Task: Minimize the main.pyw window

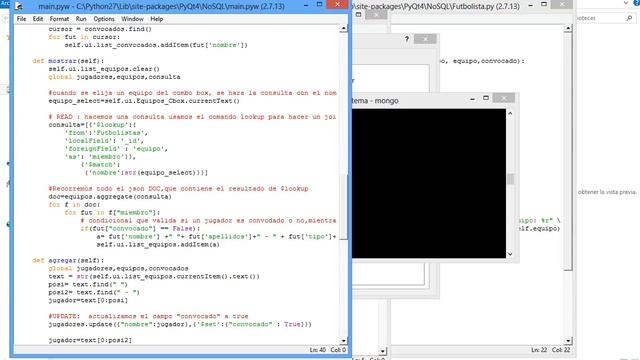Action: point(306,5)
